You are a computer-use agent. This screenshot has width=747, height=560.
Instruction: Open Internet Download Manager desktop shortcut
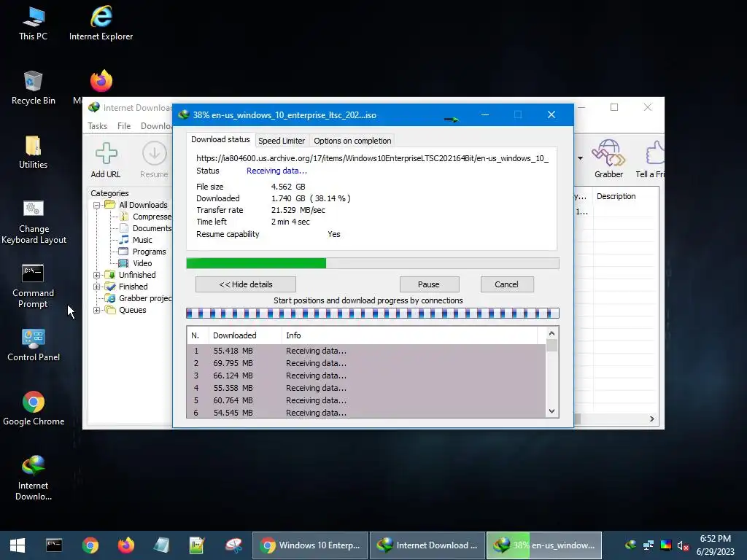pos(34,478)
